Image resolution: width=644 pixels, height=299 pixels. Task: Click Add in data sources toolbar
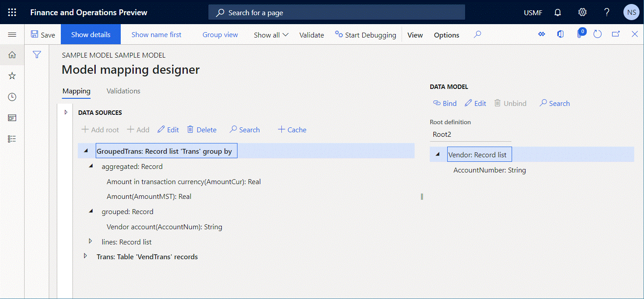(x=138, y=130)
